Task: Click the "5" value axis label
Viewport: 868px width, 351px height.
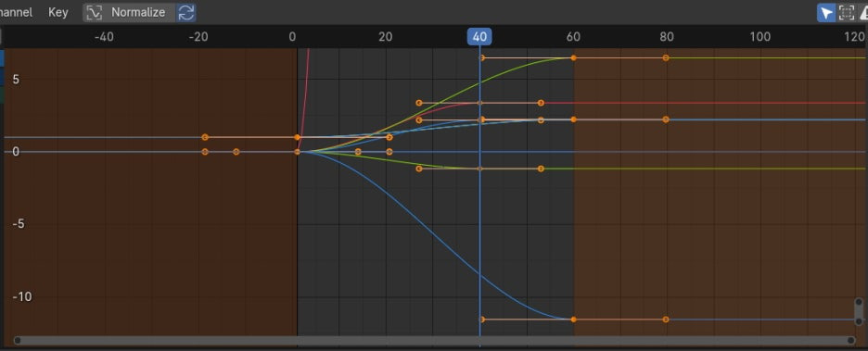Action: [x=16, y=79]
